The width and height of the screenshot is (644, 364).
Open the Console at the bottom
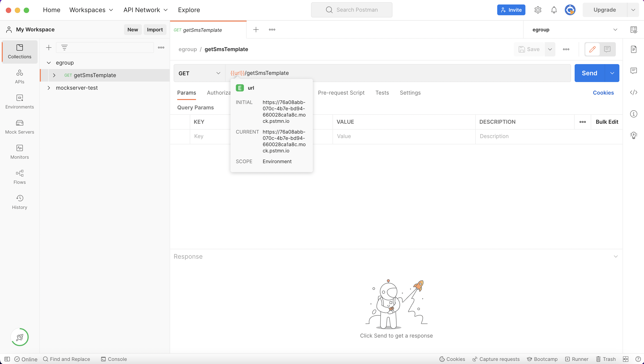point(114,359)
